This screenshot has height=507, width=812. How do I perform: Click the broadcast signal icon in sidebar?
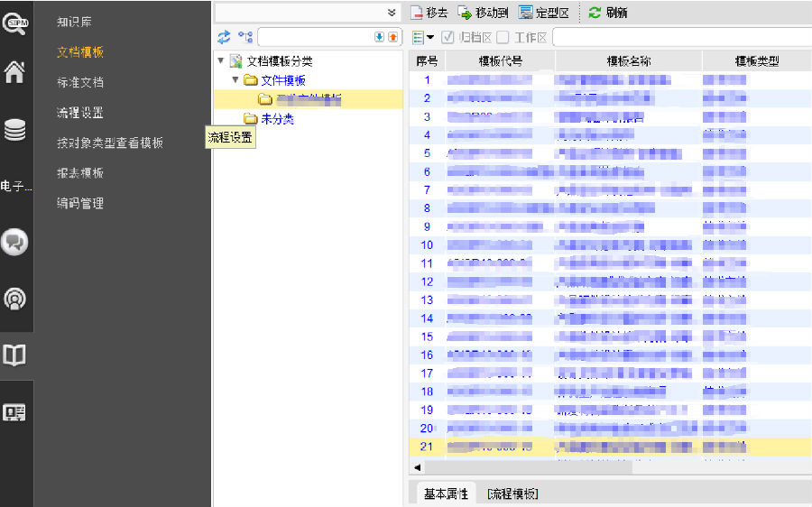[14, 299]
